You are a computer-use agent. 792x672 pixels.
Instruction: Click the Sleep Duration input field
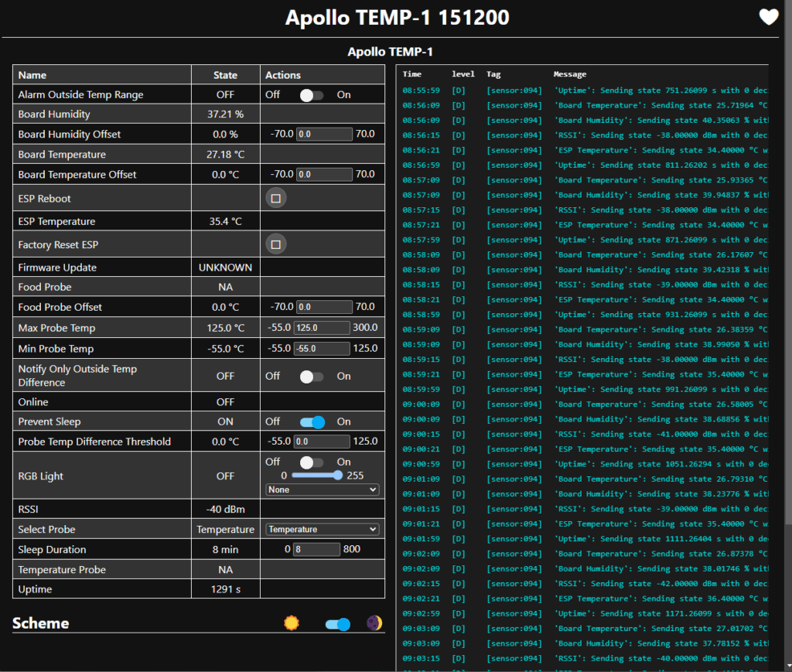coord(316,549)
